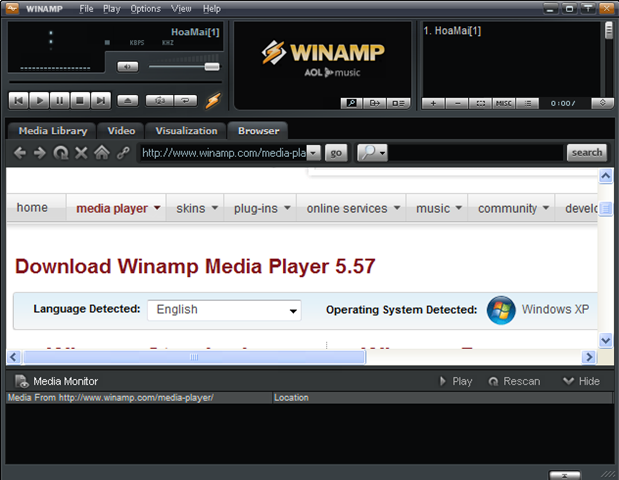This screenshot has height=480, width=619.
Task: Open the English language dropdown
Action: coord(224,310)
